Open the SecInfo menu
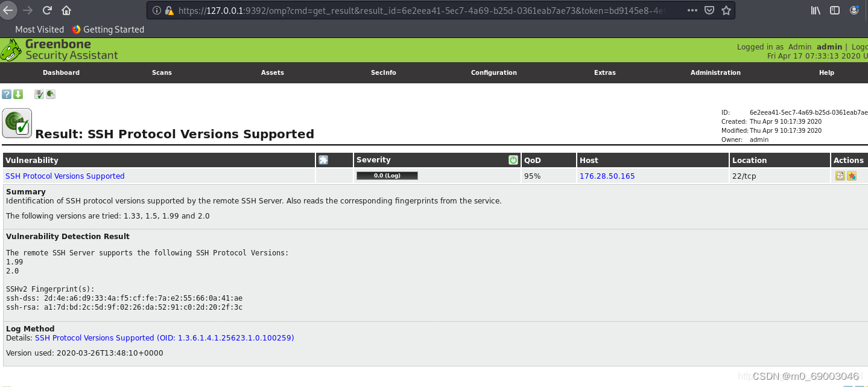Screen dimensions: 868x387 [384, 72]
